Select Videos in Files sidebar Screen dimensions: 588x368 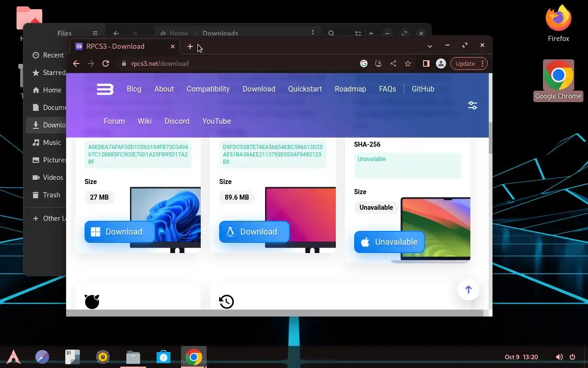click(48, 178)
